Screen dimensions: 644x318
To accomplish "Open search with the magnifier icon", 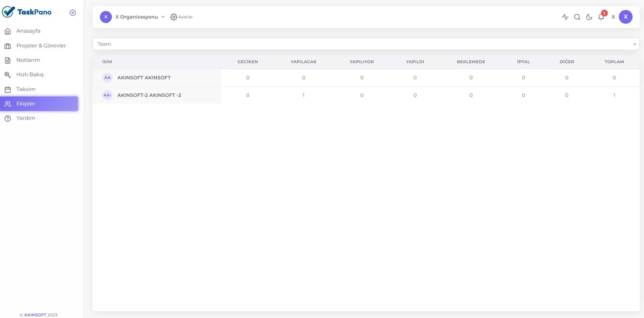I will pos(577,17).
